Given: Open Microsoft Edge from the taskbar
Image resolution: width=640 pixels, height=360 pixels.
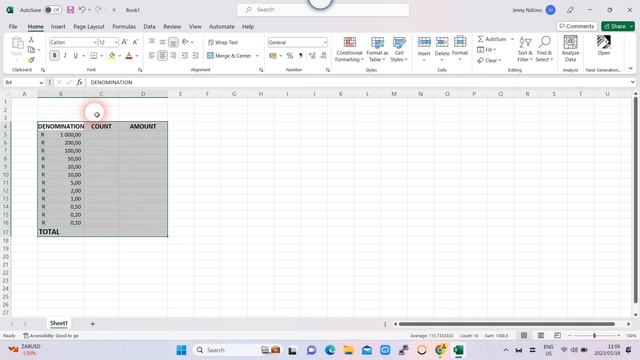Looking at the screenshot, I should tap(330, 350).
